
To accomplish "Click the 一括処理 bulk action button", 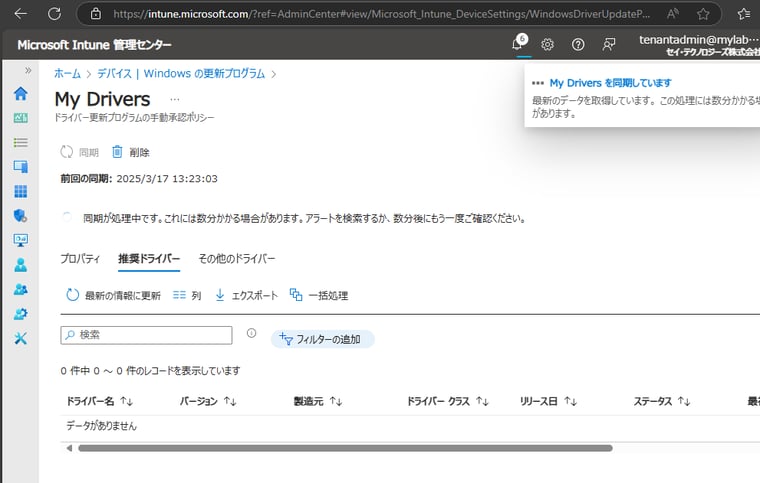I will [318, 295].
